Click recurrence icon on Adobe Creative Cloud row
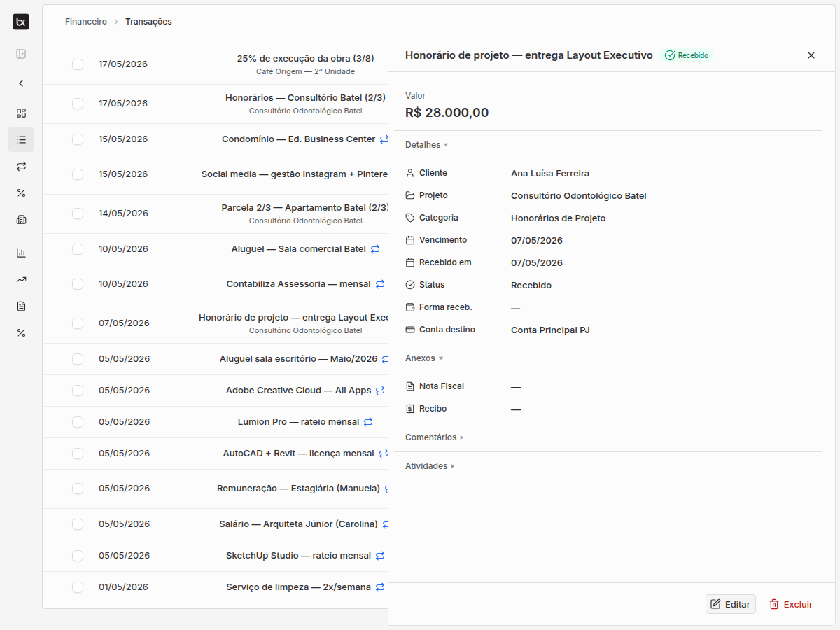 [380, 391]
